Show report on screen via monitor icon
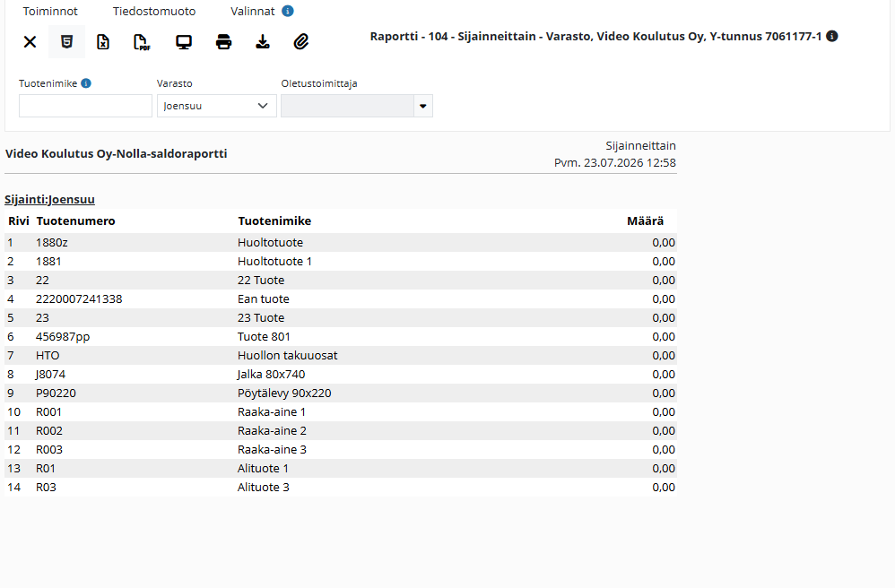The image size is (895, 588). point(184,41)
